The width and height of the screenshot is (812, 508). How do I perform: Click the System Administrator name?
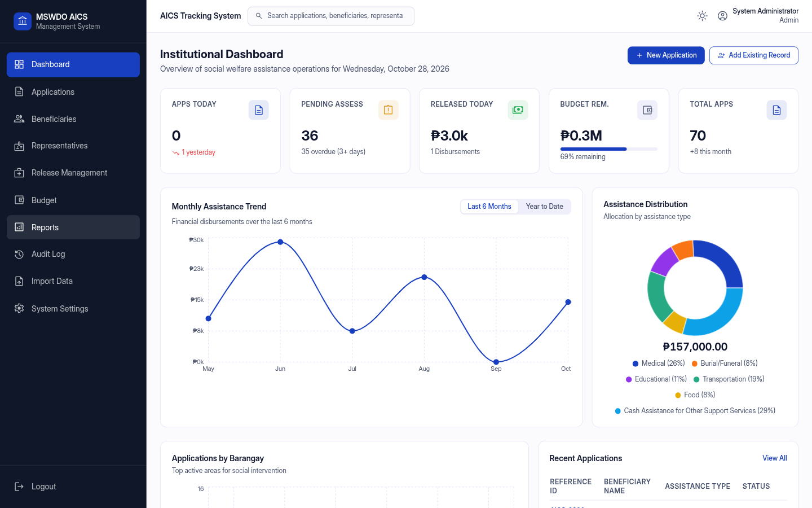[x=765, y=11]
